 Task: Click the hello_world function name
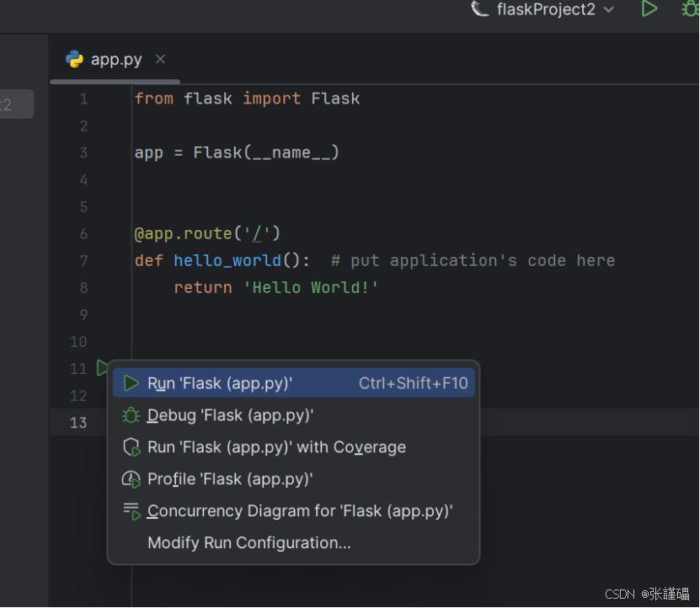pyautogui.click(x=227, y=260)
